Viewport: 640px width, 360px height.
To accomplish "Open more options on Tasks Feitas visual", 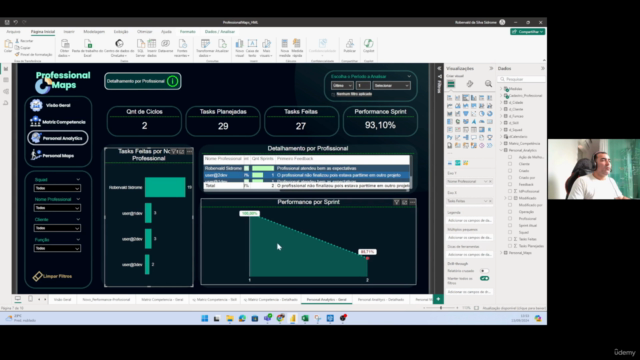I will click(x=189, y=151).
